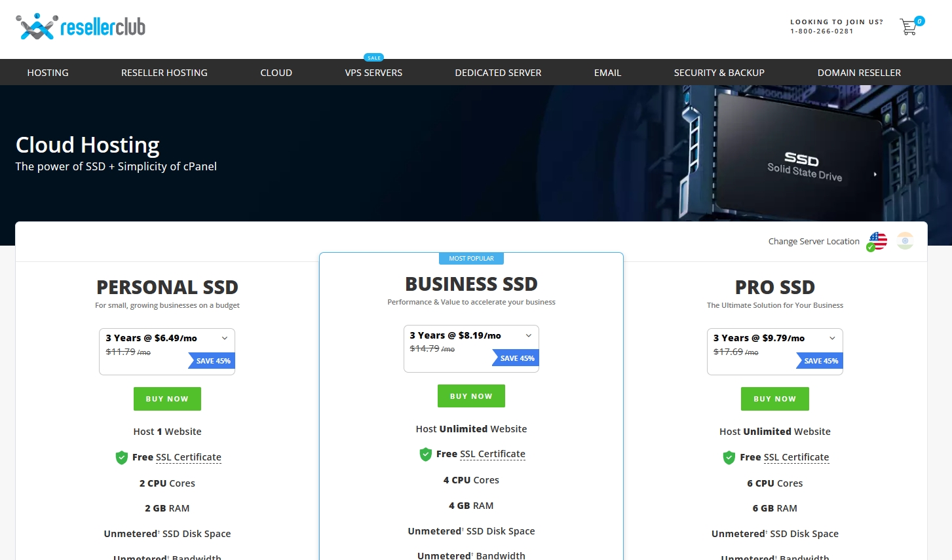Click the green shield icon under Pro SSD
Viewport: 952px width, 560px height.
point(729,457)
